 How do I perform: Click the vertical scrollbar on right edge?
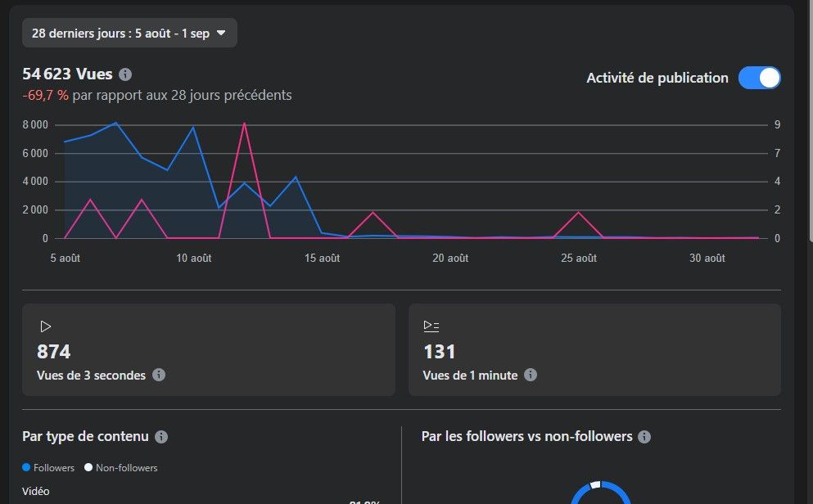pos(811,122)
